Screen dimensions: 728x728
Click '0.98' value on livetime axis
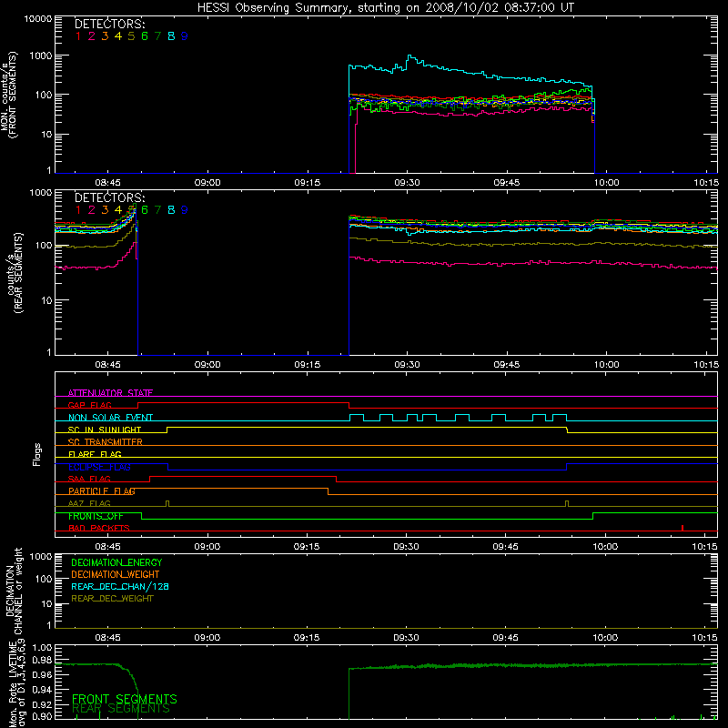click(42, 660)
